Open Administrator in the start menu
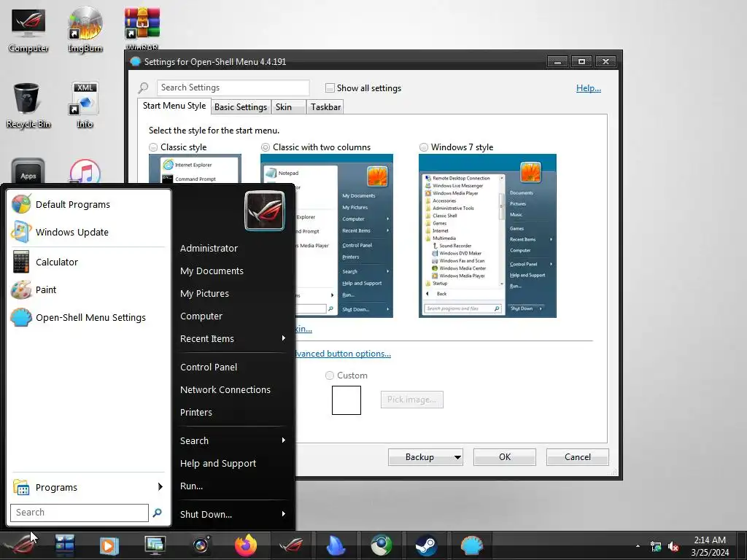The width and height of the screenshot is (747, 560). 209,248
